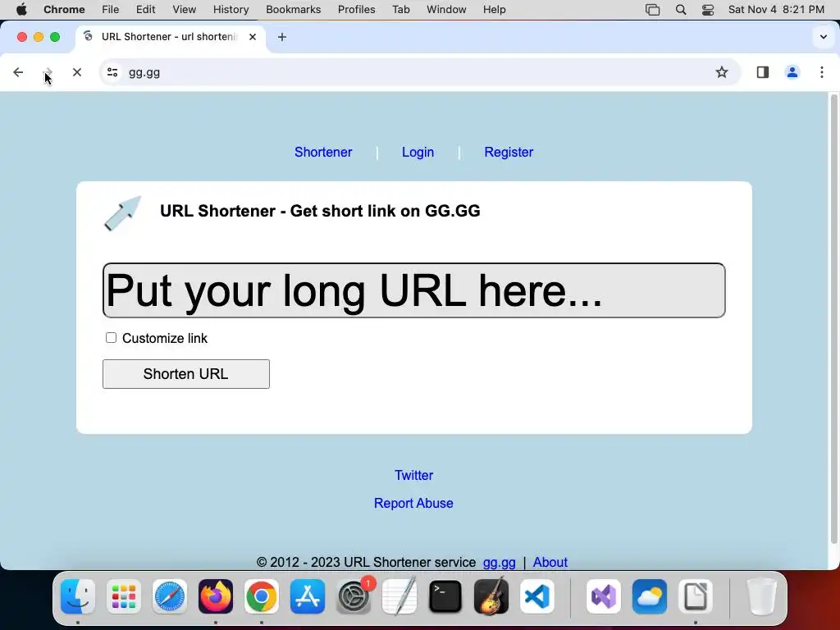The height and width of the screenshot is (630, 840).
Task: Open a new tab with plus button
Action: (282, 37)
